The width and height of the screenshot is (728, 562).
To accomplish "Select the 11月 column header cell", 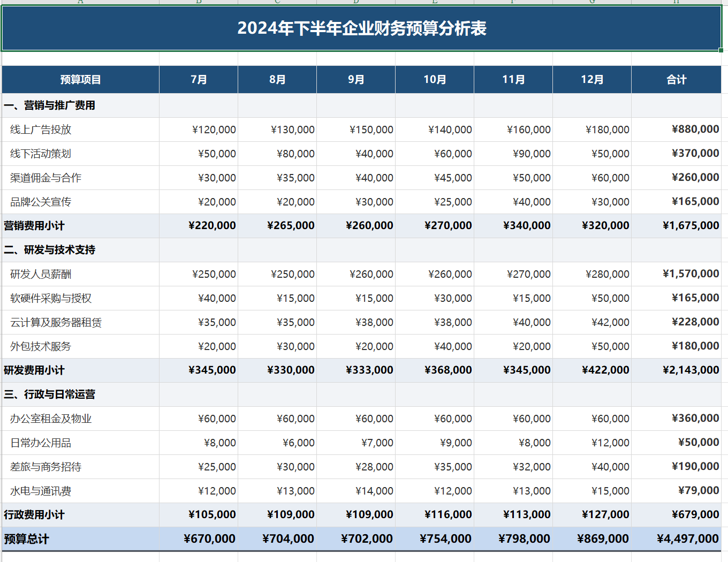I will click(513, 80).
